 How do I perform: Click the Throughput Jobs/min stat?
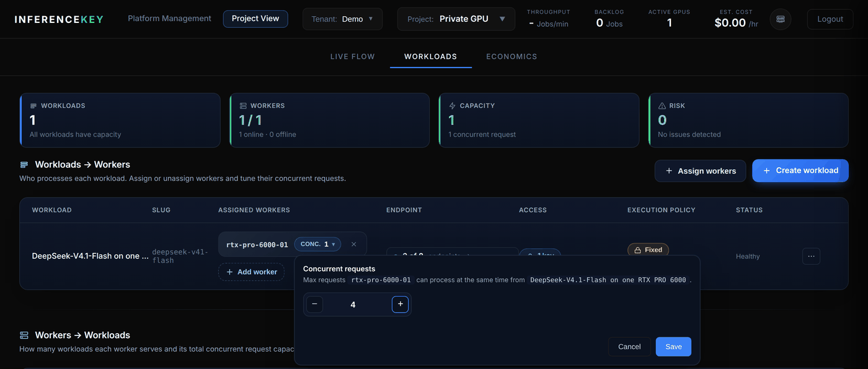(548, 19)
